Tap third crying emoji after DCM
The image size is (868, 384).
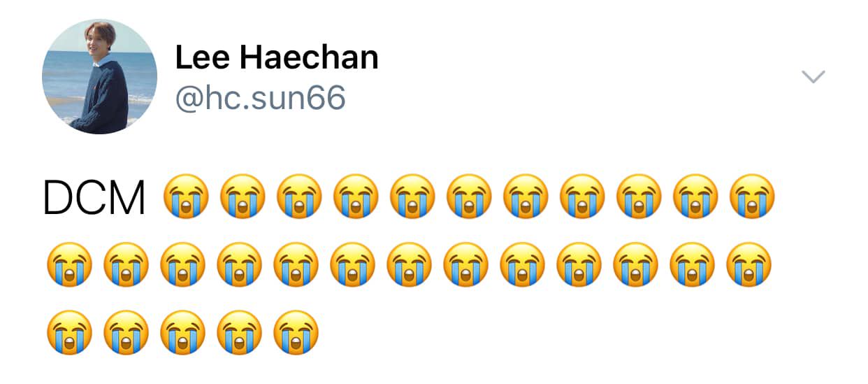[x=299, y=197]
